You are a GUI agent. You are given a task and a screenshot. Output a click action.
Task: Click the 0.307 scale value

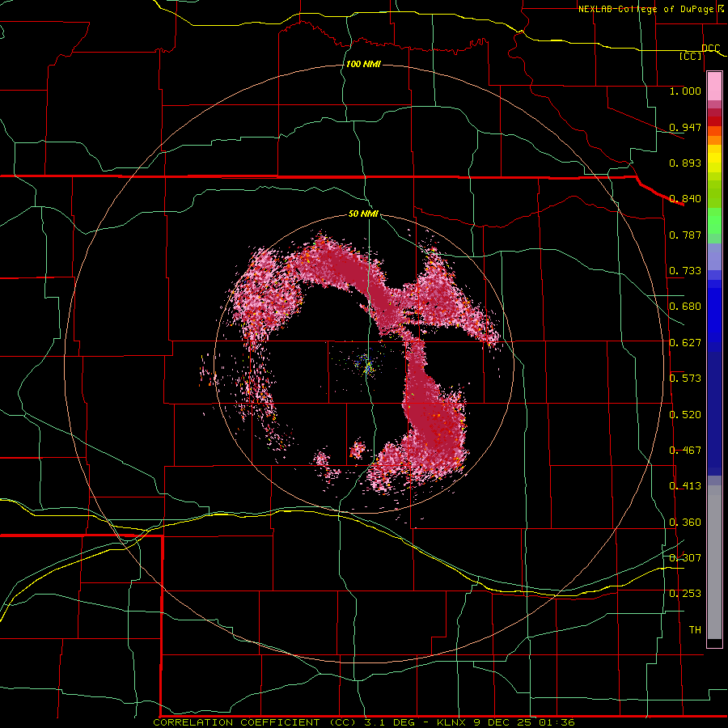pos(685,558)
